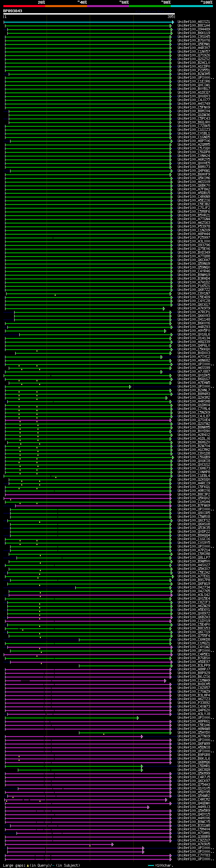Click the UniRef100_Q2H3M2 label
This screenshot has width=216, height=868.
pyautogui.click(x=194, y=398)
